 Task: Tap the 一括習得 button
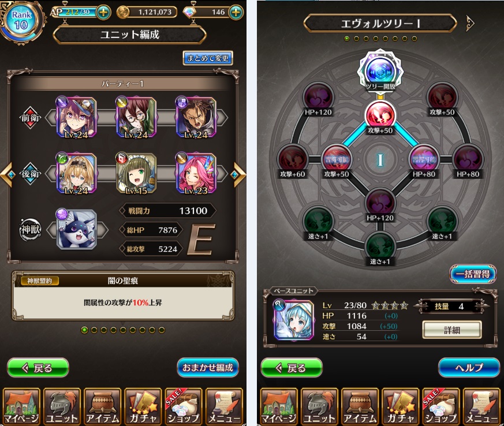point(473,274)
